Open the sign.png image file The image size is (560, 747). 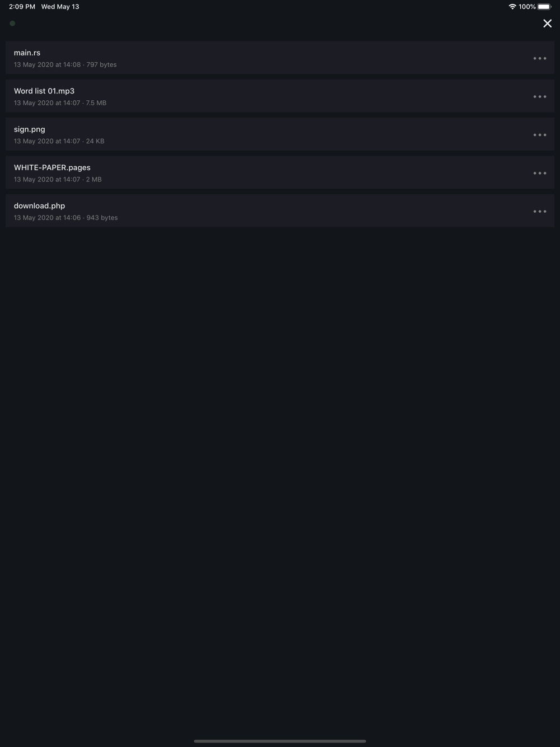(x=280, y=134)
